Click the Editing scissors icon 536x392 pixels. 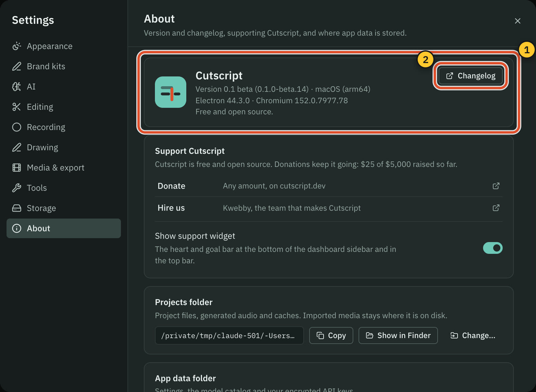click(16, 107)
